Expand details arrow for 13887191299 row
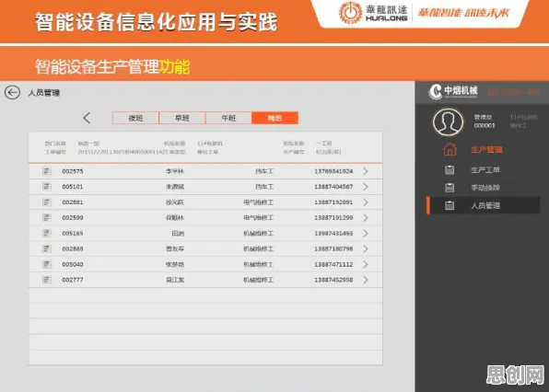549x392 pixels. coord(366,217)
